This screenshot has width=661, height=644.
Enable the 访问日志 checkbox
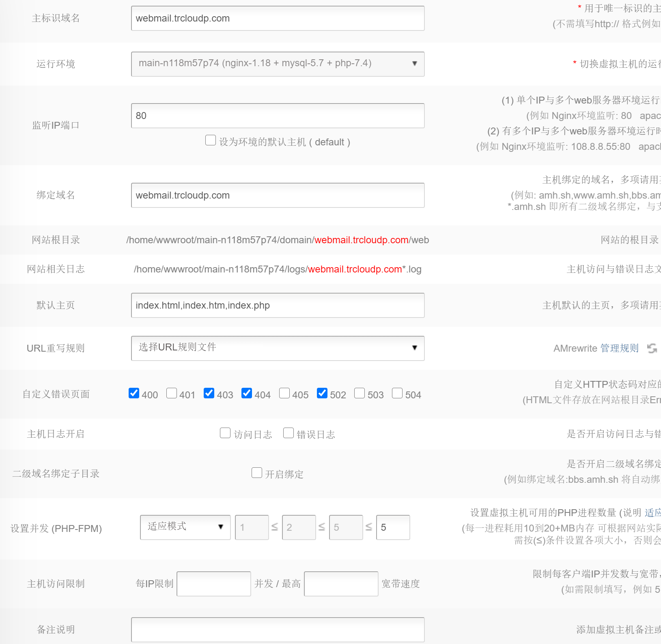click(225, 433)
